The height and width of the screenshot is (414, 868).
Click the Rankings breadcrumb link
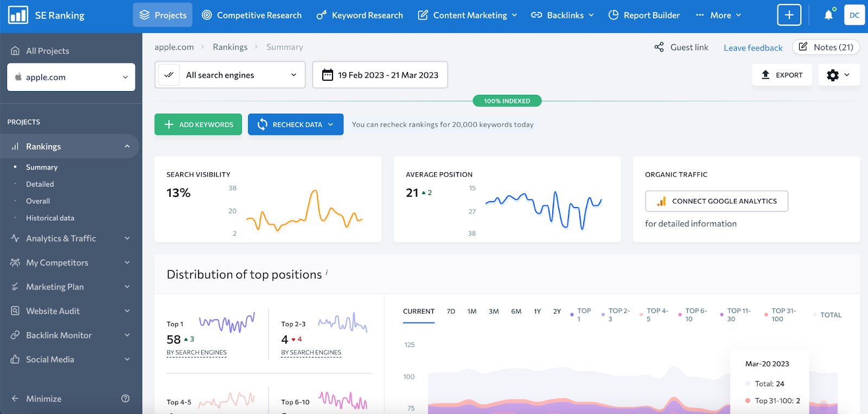click(x=230, y=47)
